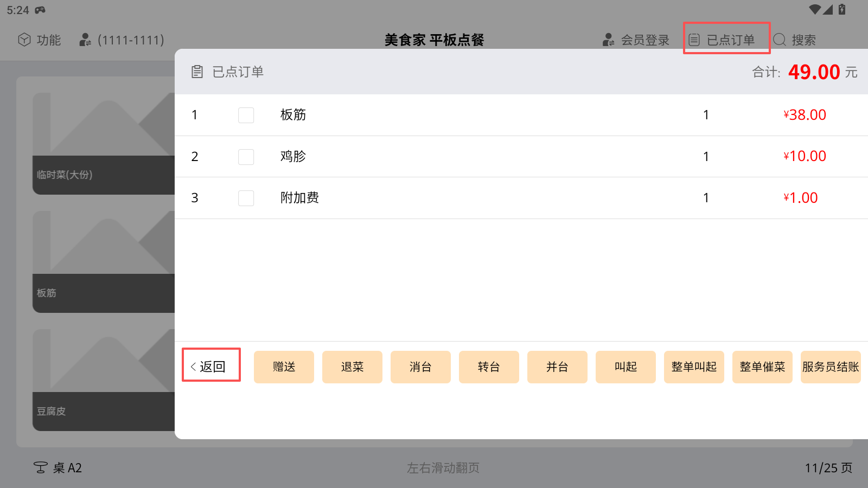Click the game controller status bar icon
The image size is (868, 488).
point(40,10)
